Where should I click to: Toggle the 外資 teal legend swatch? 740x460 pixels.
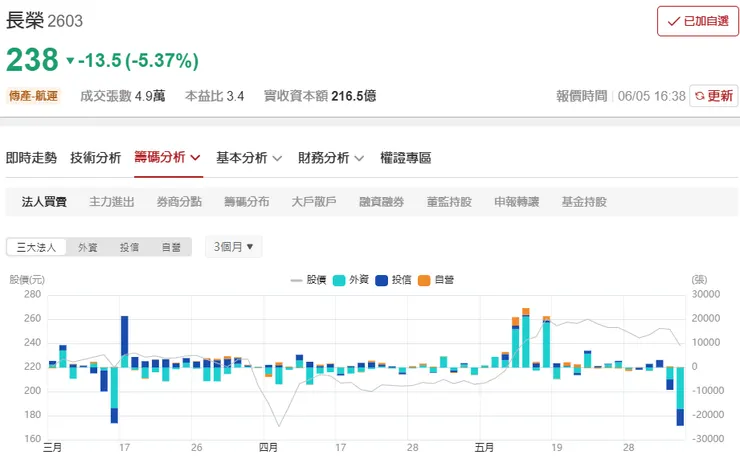[339, 280]
